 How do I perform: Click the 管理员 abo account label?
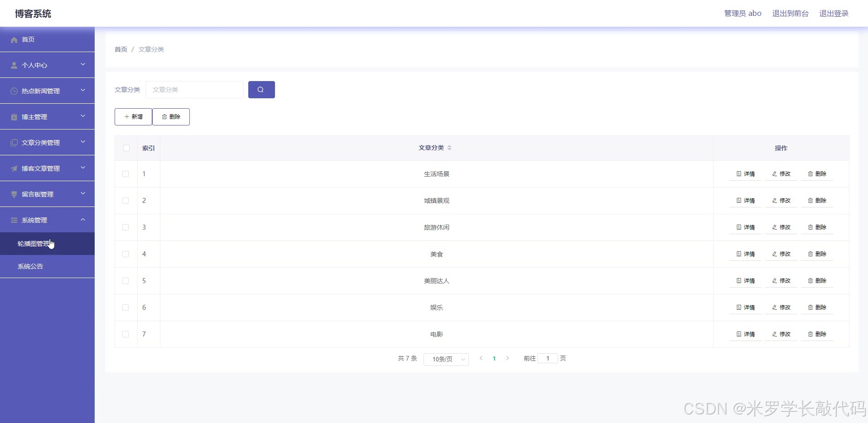click(743, 14)
